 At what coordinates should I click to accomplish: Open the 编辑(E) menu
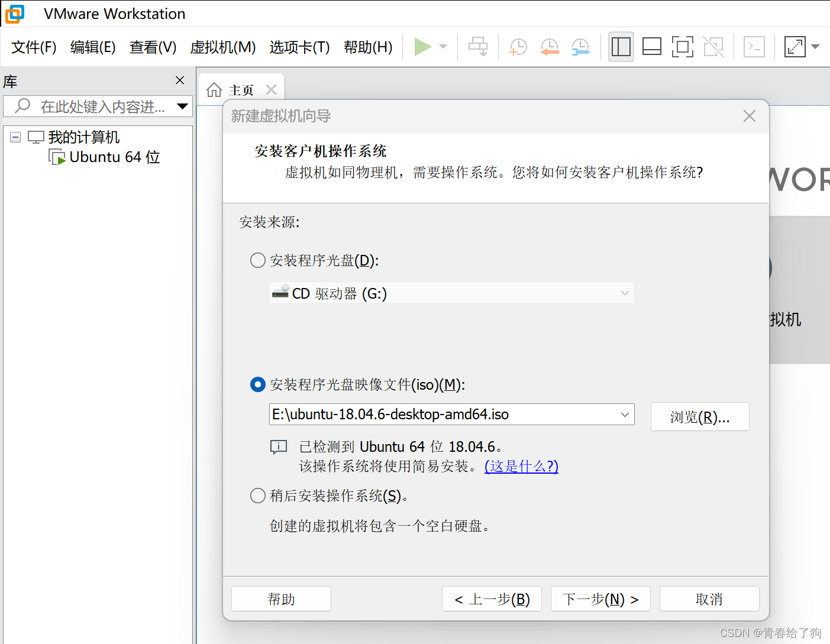point(93,47)
